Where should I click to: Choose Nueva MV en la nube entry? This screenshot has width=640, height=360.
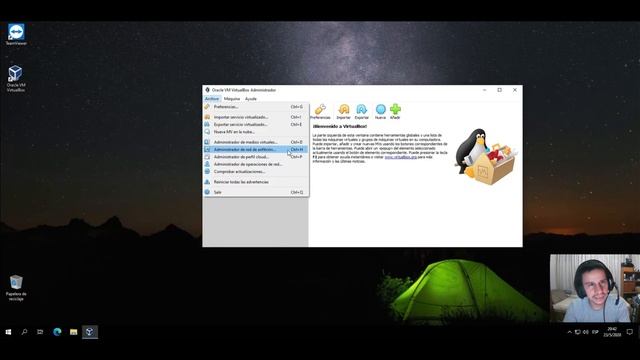pos(256,132)
